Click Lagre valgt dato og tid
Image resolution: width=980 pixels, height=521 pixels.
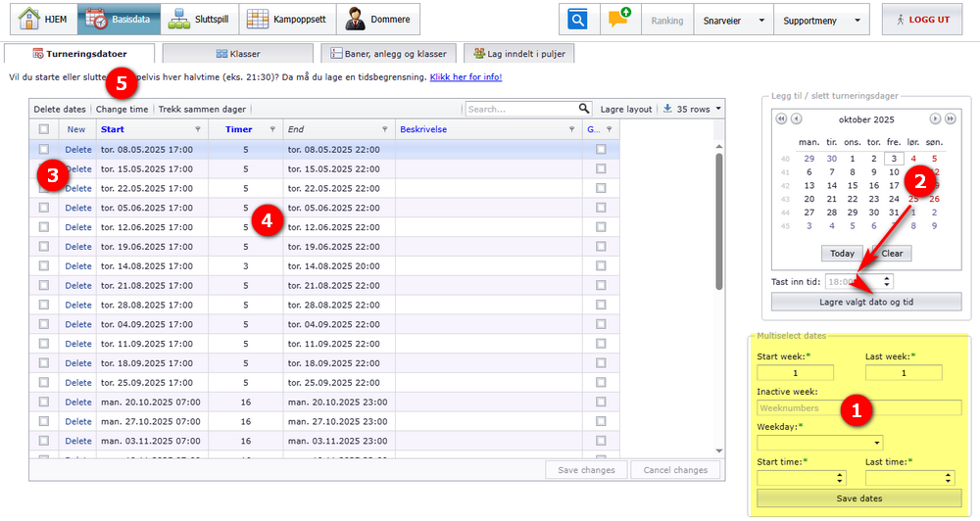click(867, 302)
